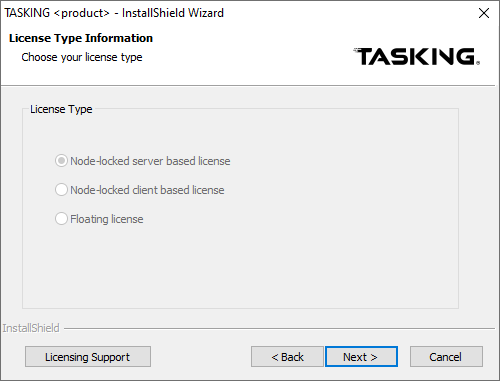Click the 'Choose your license type' subtitle
The image size is (500, 381).
(82, 57)
